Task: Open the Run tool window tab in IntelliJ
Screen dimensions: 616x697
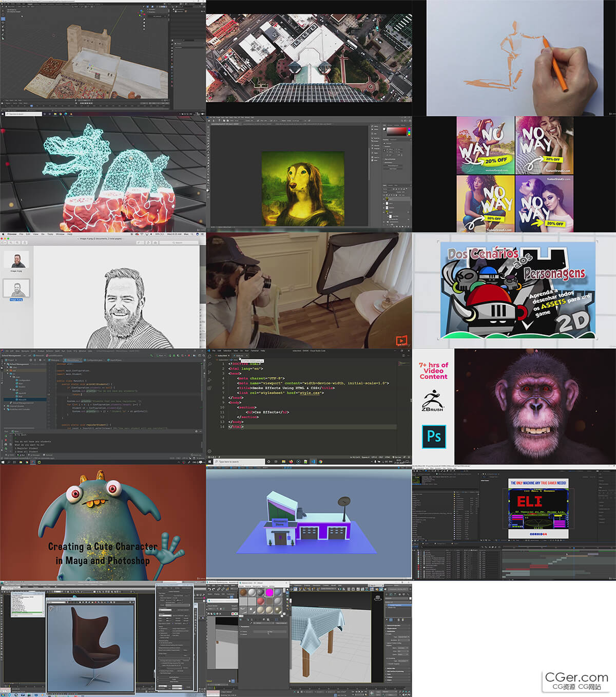Action: coord(22,455)
